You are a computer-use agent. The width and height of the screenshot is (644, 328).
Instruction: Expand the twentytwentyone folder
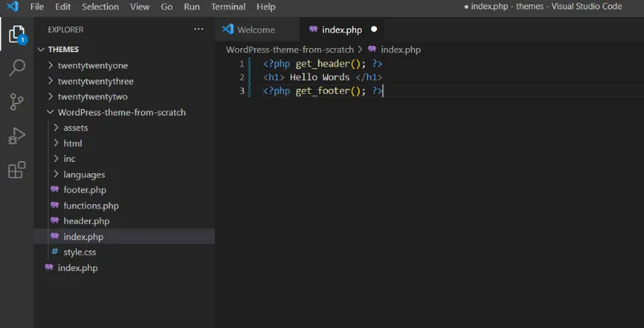[124, 66]
